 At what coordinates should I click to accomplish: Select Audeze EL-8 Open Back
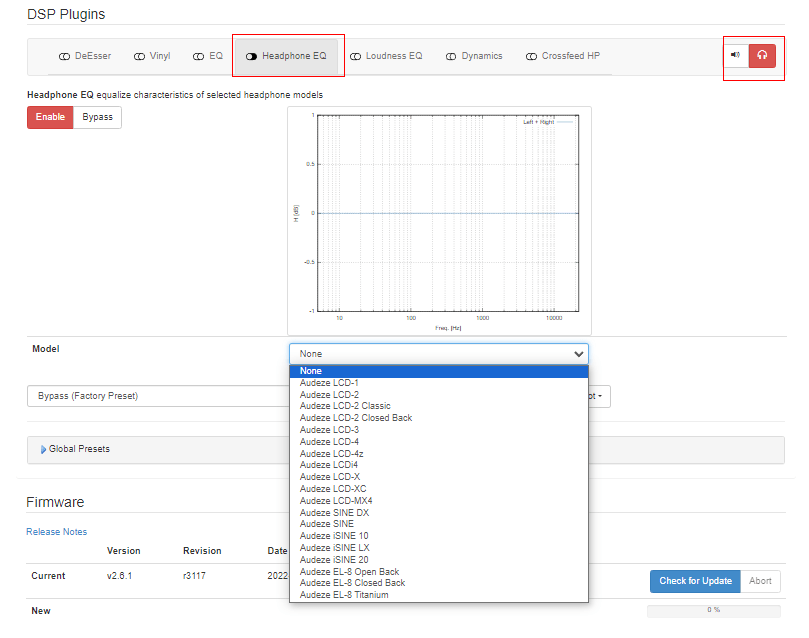439,572
